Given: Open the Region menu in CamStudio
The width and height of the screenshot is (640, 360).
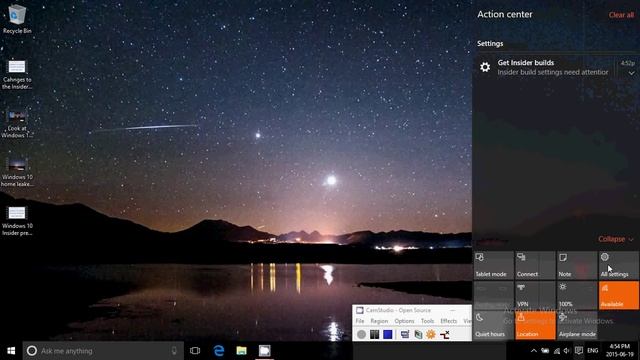Looking at the screenshot, I should coord(379,321).
